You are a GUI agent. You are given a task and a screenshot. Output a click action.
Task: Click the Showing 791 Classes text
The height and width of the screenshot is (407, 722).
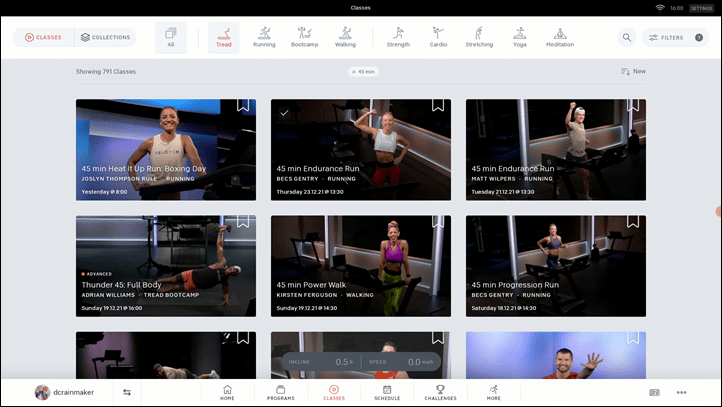106,71
